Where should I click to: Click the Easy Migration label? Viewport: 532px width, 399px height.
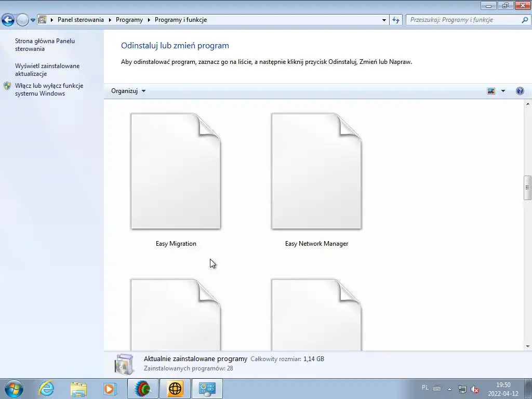pyautogui.click(x=176, y=244)
